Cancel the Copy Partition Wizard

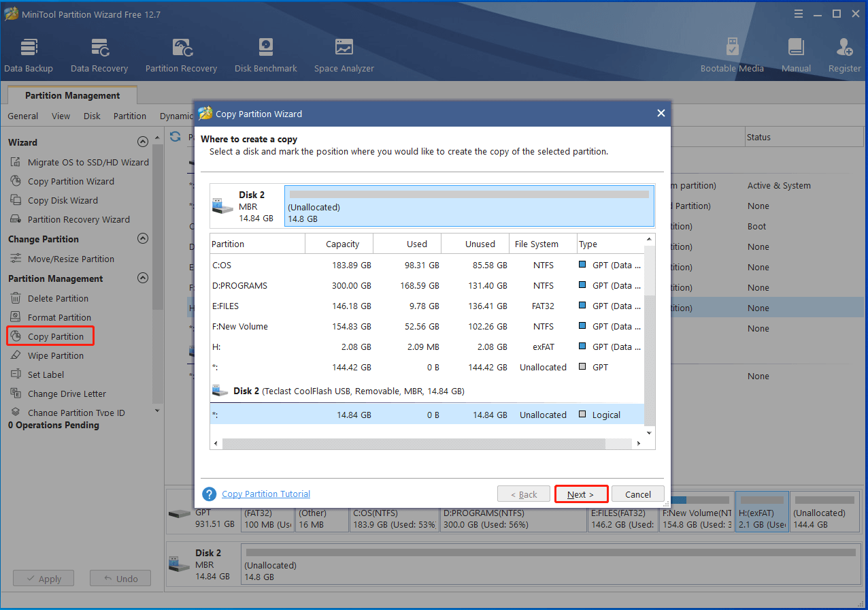point(638,494)
